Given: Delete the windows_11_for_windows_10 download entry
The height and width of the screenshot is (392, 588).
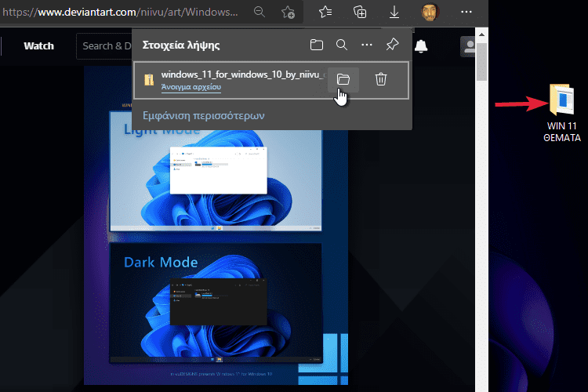Looking at the screenshot, I should point(381,79).
